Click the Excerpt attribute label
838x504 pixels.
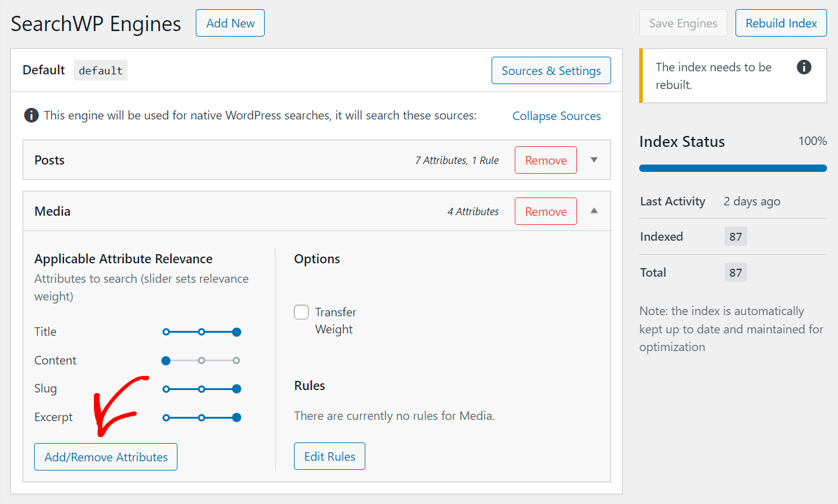coord(54,417)
